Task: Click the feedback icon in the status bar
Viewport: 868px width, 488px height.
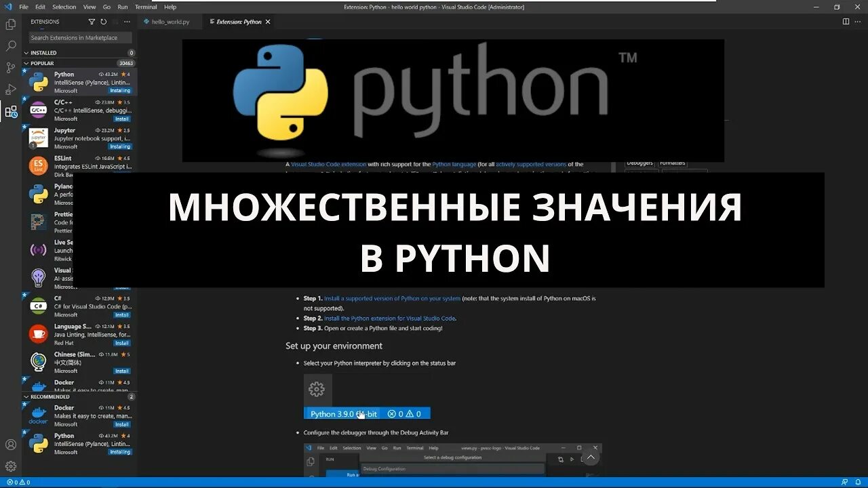Action: 844,483
